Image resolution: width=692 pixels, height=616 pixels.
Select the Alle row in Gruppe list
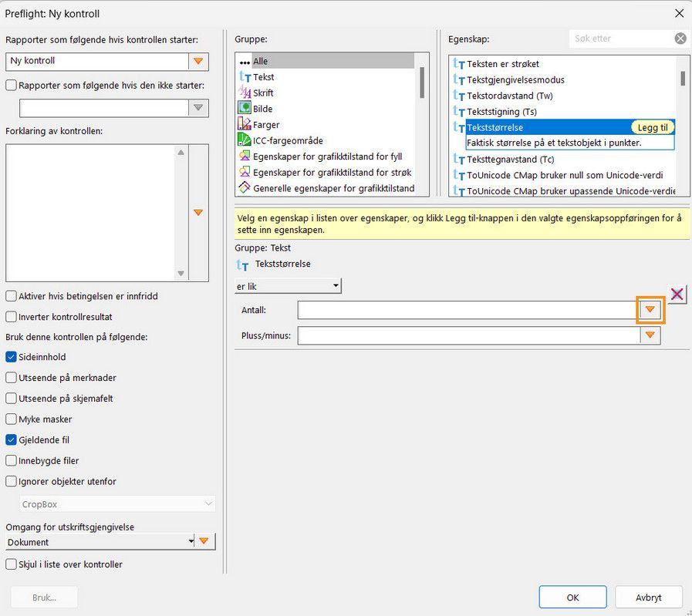click(326, 61)
